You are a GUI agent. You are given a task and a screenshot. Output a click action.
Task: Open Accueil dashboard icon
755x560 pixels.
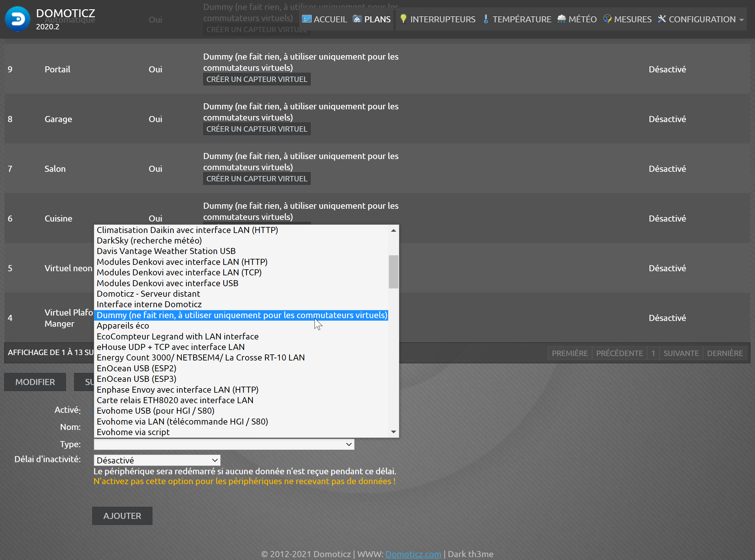click(x=307, y=19)
